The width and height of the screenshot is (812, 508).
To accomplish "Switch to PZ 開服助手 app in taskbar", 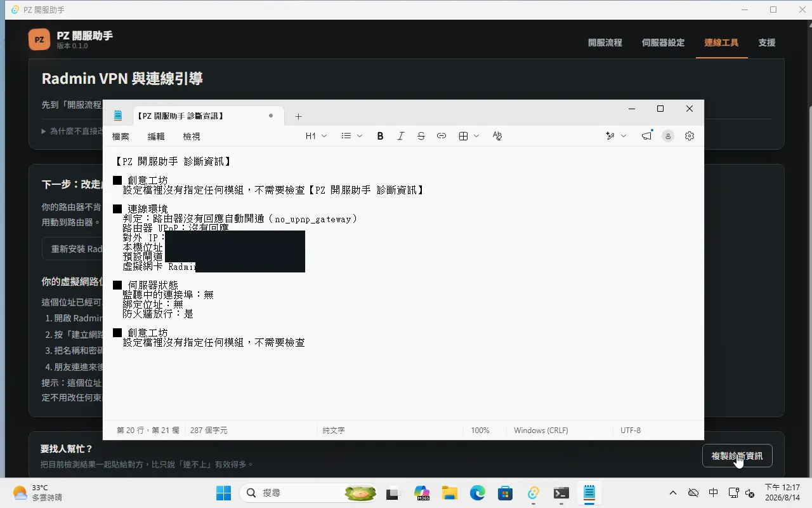I will (x=534, y=493).
